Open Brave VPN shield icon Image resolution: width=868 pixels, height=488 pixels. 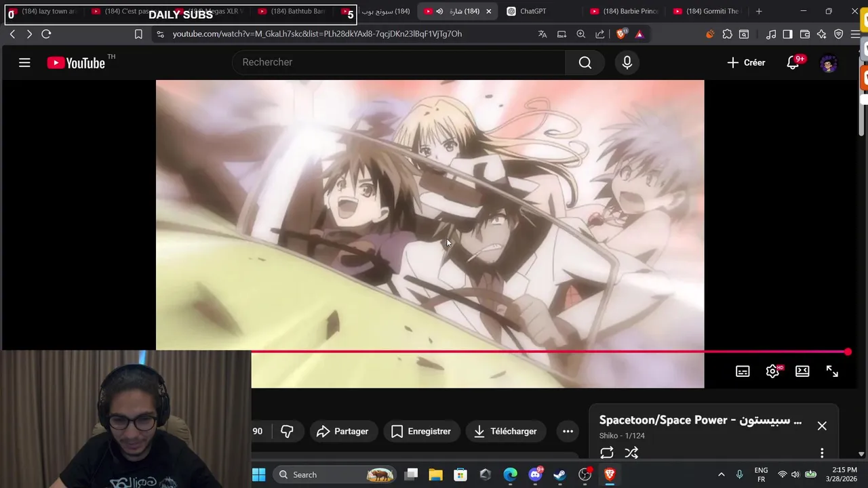click(839, 34)
